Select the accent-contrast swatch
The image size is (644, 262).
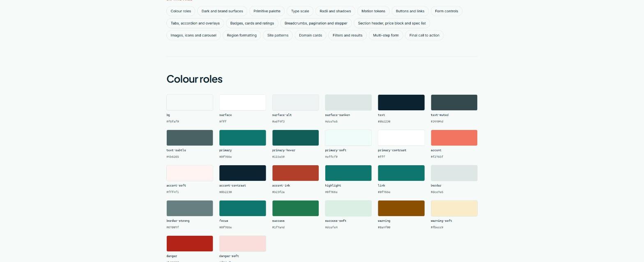point(243,173)
